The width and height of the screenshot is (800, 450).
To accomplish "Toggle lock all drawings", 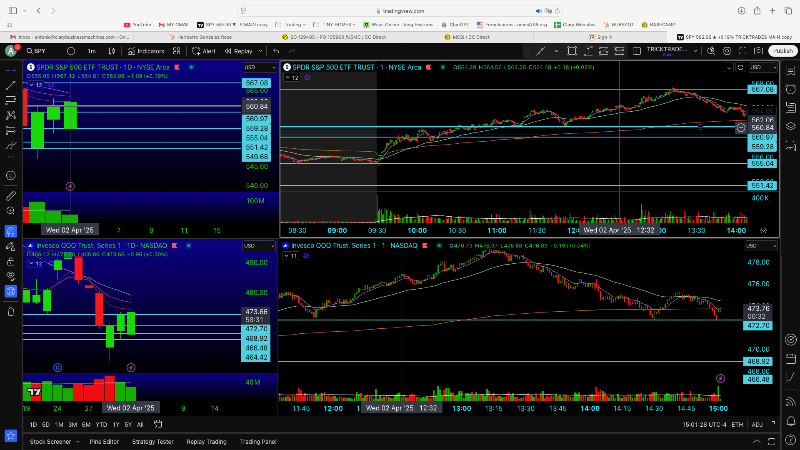I will (11, 261).
